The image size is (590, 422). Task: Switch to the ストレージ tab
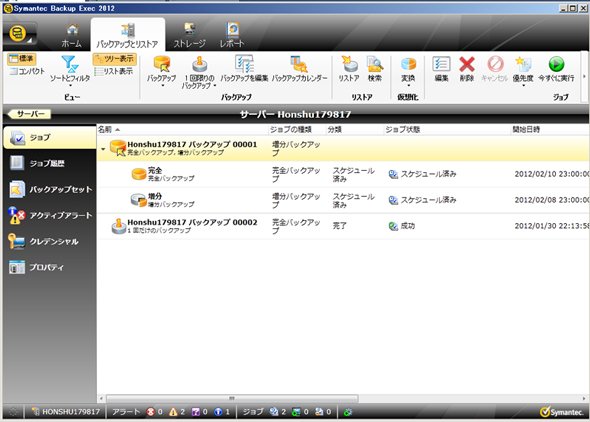click(x=189, y=35)
